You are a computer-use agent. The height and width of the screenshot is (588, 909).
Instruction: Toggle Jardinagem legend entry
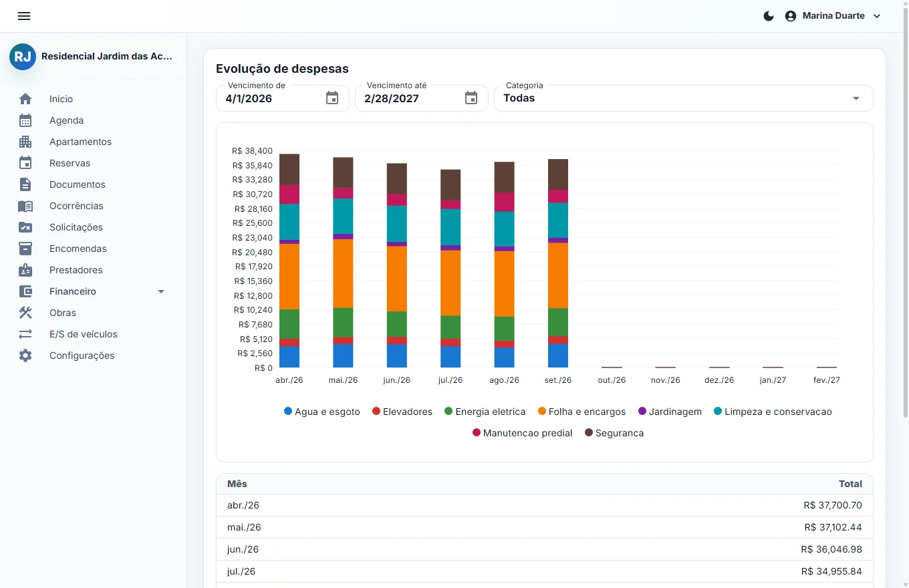[x=670, y=412]
